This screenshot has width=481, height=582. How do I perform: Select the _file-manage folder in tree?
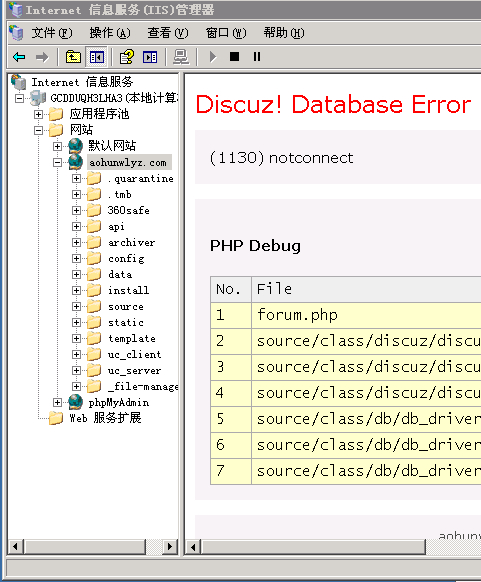pyautogui.click(x=143, y=386)
